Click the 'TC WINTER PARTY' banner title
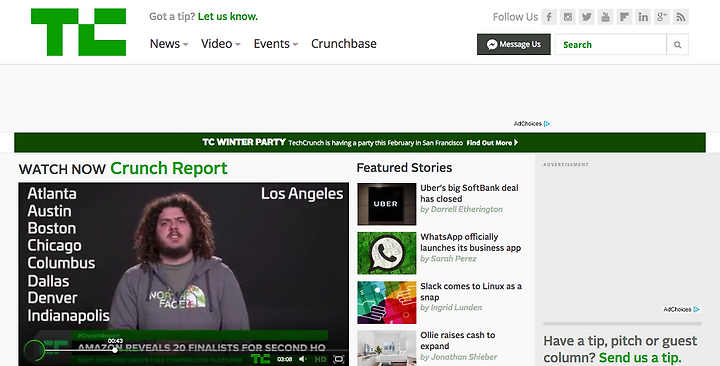Viewport: 720px width, 366px height. coord(244,142)
